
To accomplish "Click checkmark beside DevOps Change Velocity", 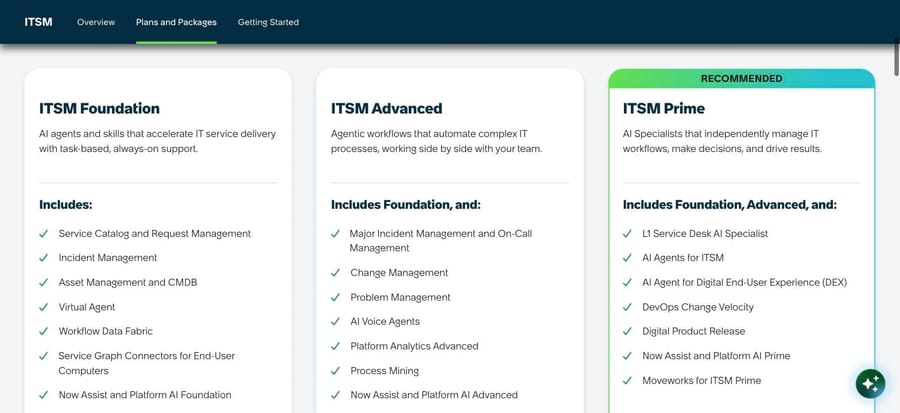I will (627, 307).
